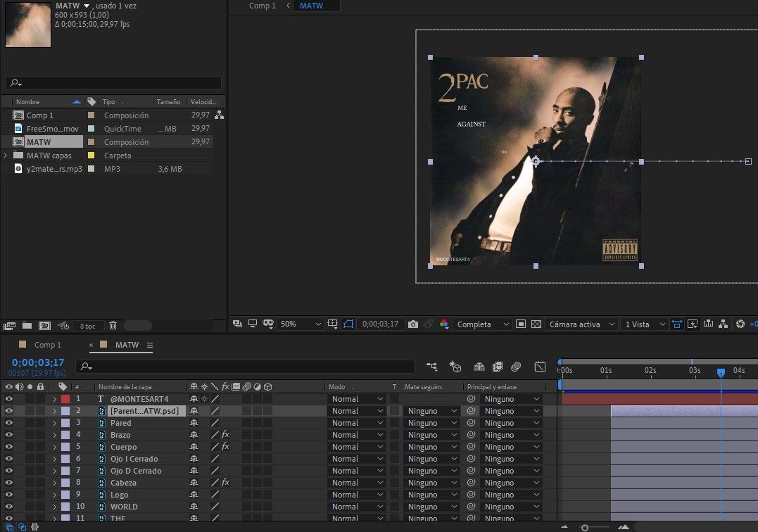Click the show channel RGB icon
This screenshot has width=758, height=532.
444,324
